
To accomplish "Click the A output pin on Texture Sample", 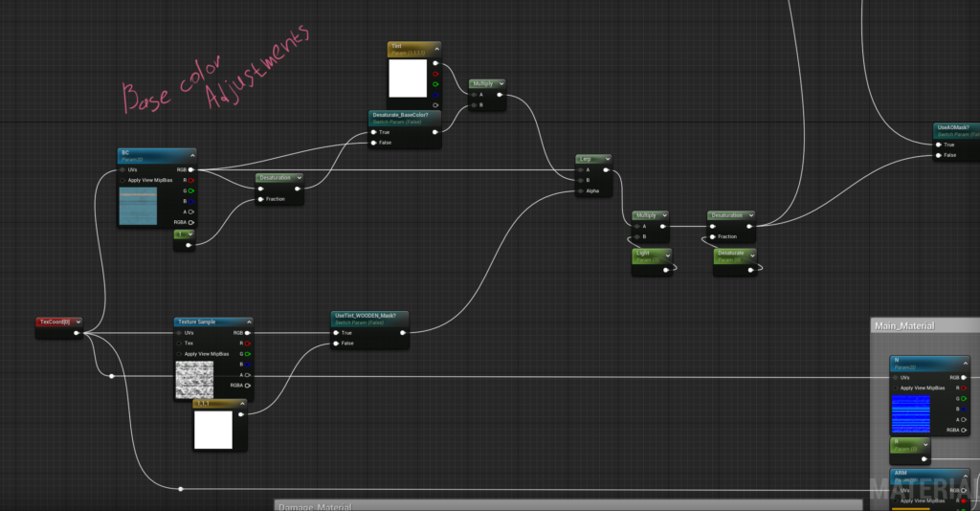I will pyautogui.click(x=248, y=375).
